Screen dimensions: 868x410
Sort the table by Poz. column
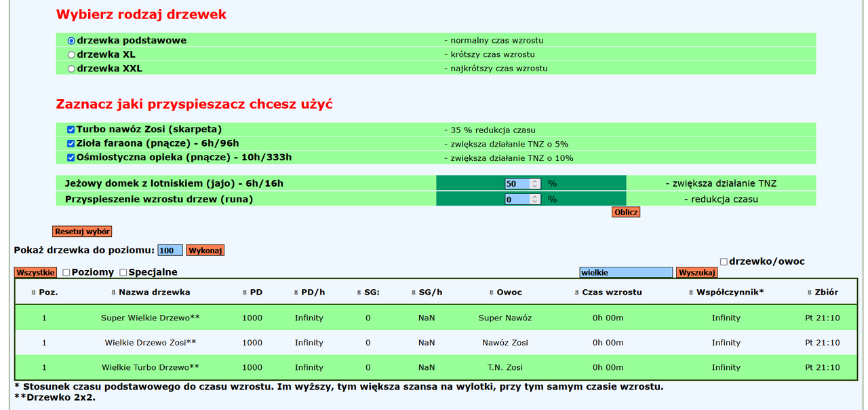click(x=44, y=292)
